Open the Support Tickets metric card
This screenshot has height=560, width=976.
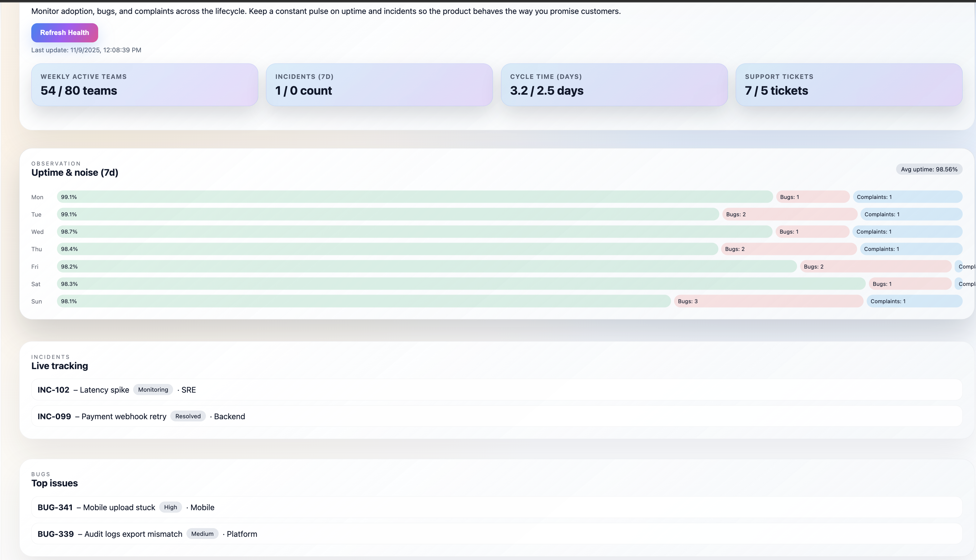849,84
